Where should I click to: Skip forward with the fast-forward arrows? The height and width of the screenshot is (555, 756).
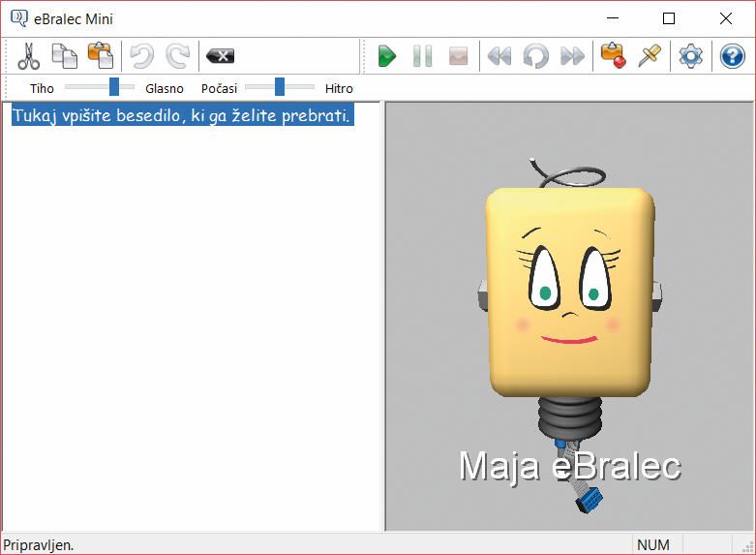coord(572,56)
